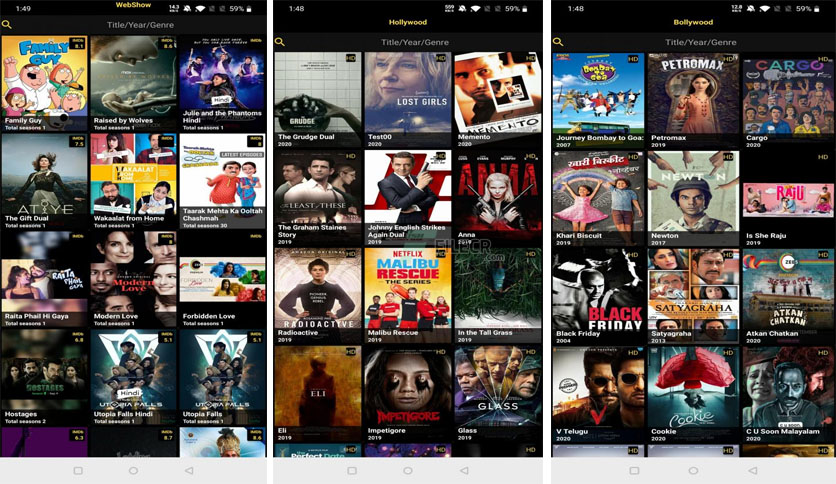This screenshot has width=836, height=484.
Task: Open the Forbidden Love poster
Action: pos(222,279)
